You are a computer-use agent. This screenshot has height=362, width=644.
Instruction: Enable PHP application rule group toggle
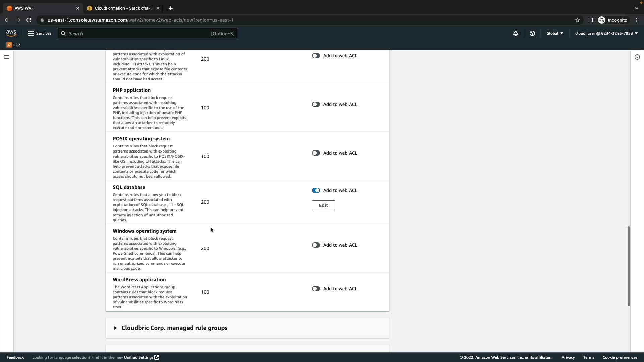click(316, 104)
